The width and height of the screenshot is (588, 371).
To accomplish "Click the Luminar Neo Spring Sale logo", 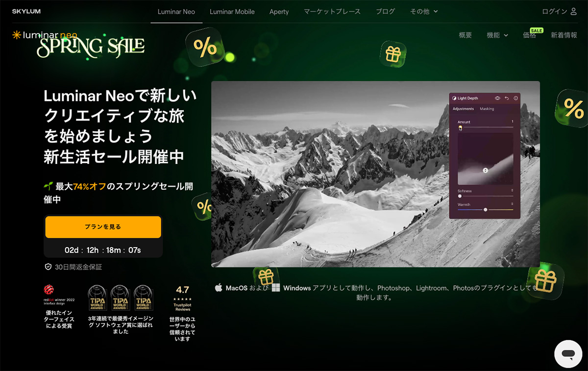I will pyautogui.click(x=78, y=42).
